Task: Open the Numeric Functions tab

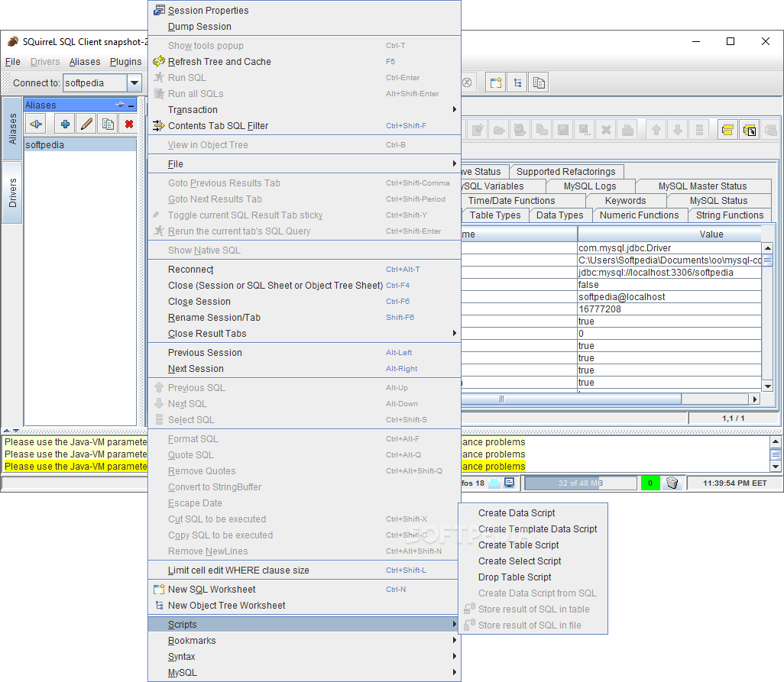Action: click(639, 215)
